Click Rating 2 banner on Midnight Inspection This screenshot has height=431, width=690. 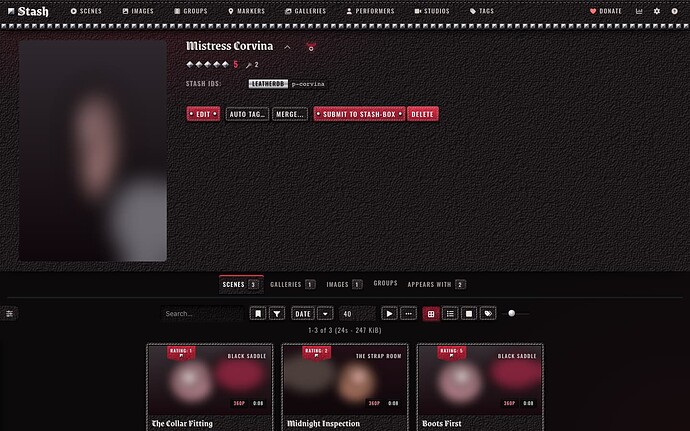[316, 352]
